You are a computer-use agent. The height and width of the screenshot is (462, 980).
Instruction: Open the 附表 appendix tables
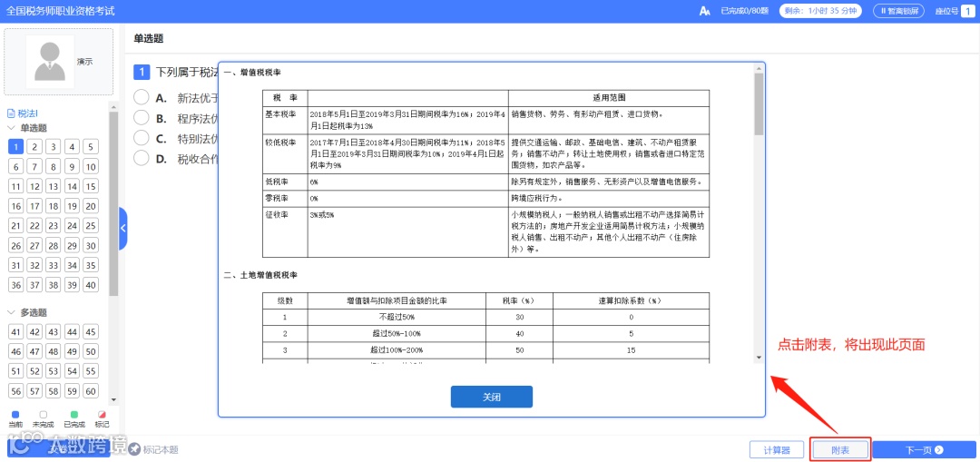[840, 449]
